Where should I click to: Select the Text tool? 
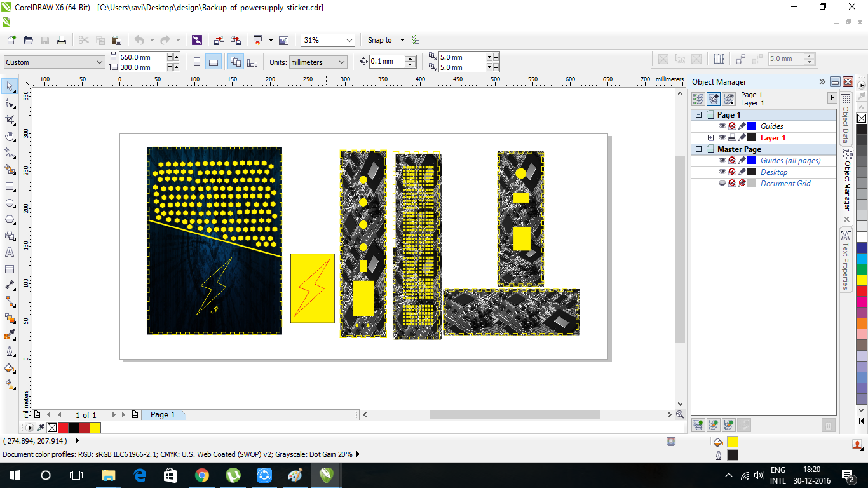(10, 252)
